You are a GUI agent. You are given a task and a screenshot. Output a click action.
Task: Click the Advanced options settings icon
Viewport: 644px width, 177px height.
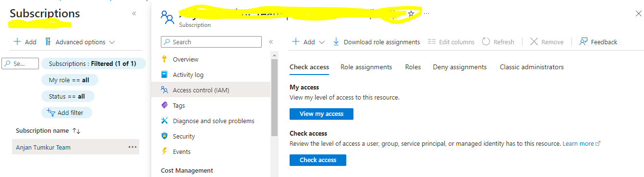coord(48,42)
